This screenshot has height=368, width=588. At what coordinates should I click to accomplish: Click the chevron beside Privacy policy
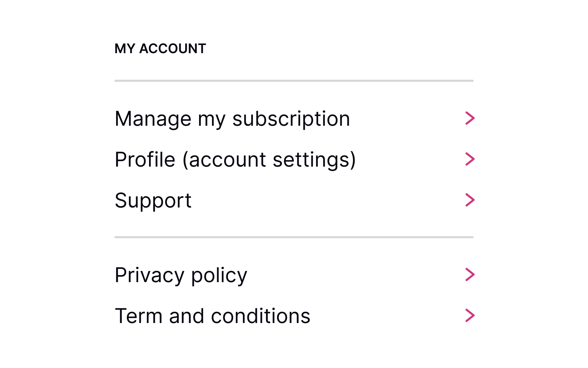point(470,275)
